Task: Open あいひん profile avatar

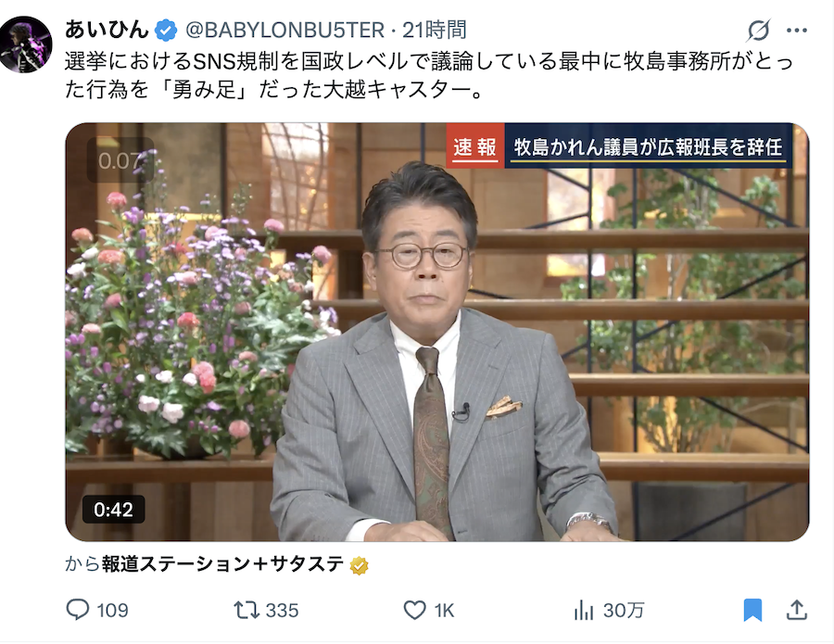Action: 26,44
